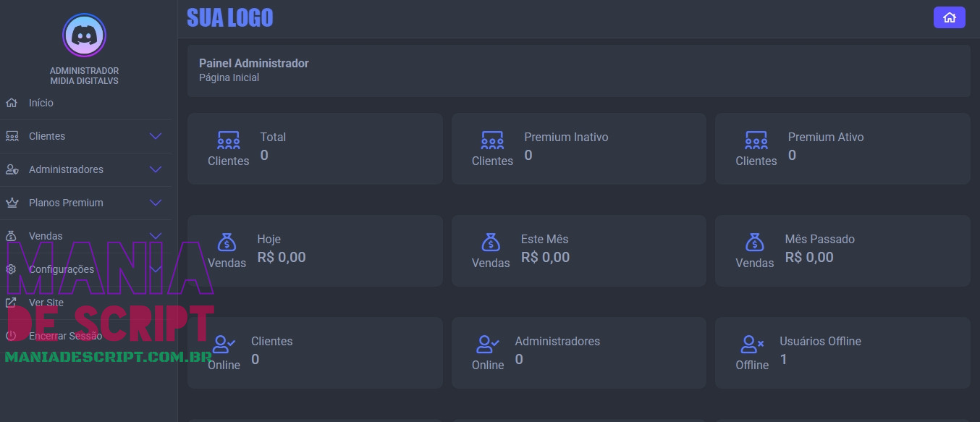Click the Usuários Offline user icon

[x=752, y=344]
